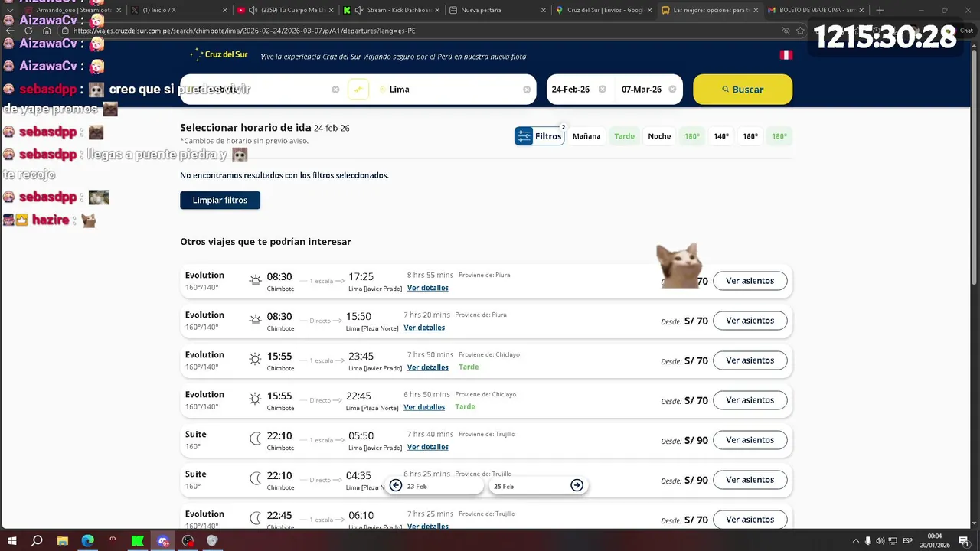Expand Ver detalles for 08:30 to 15:50 trip

(x=424, y=328)
